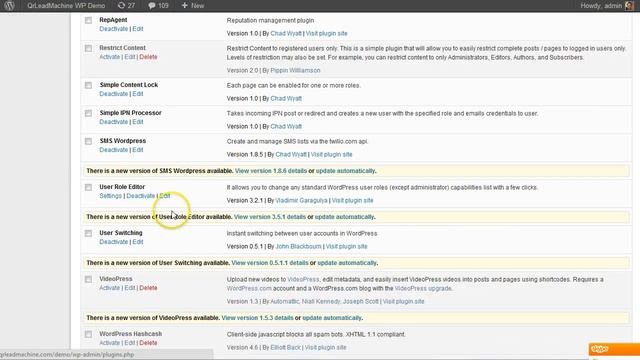This screenshot has height=360, width=640.
Task: Update SMS Wordpress automatically
Action: point(345,171)
